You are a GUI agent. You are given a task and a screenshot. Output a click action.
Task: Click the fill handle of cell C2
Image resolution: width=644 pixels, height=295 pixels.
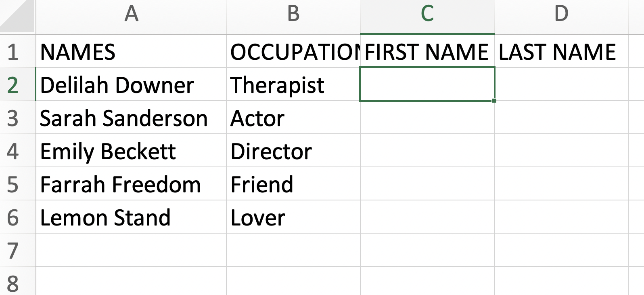[494, 101]
